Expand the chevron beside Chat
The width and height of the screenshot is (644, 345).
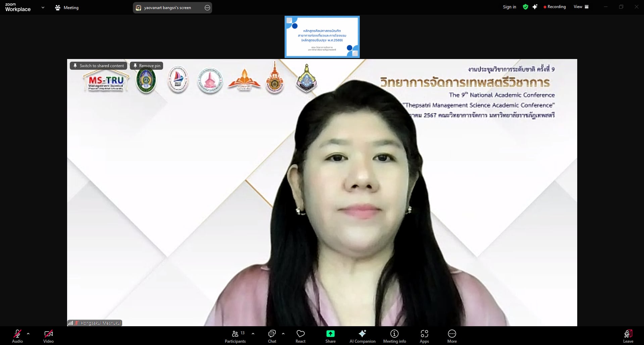pyautogui.click(x=283, y=334)
